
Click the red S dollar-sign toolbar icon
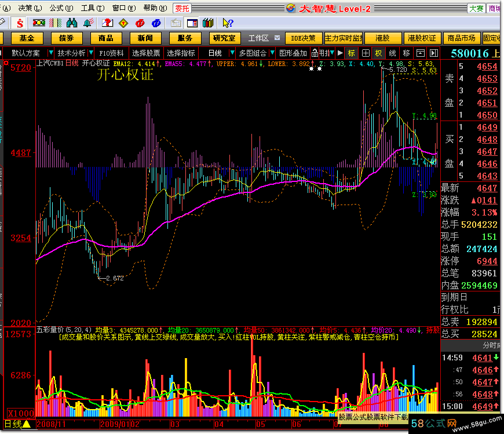tap(20, 23)
